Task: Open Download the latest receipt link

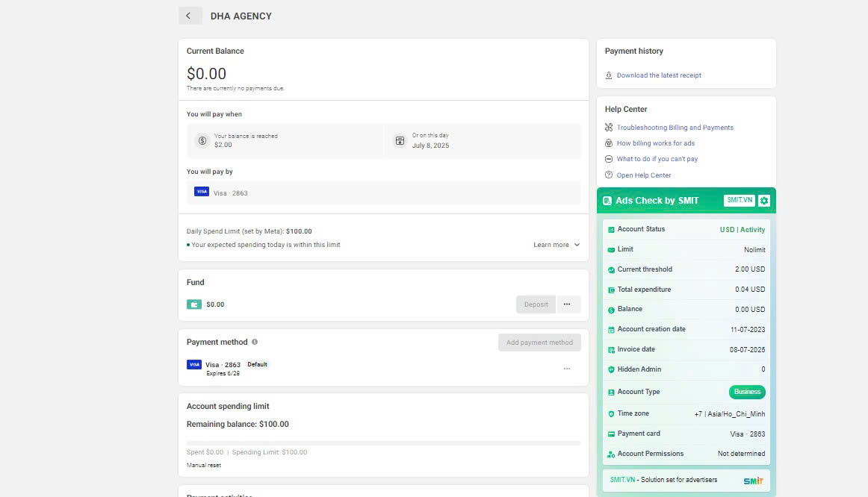Action: coord(659,75)
